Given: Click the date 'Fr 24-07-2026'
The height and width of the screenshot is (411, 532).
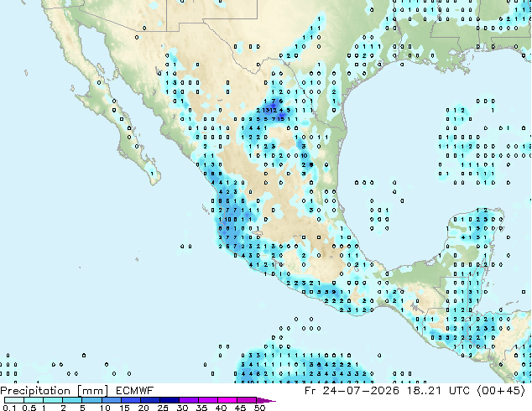Looking at the screenshot, I should click(x=352, y=391).
